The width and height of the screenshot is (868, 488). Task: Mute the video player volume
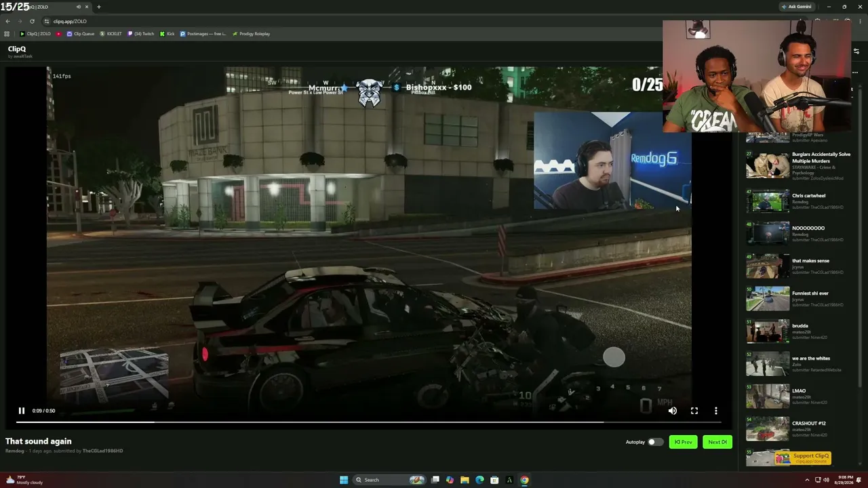[x=673, y=411]
